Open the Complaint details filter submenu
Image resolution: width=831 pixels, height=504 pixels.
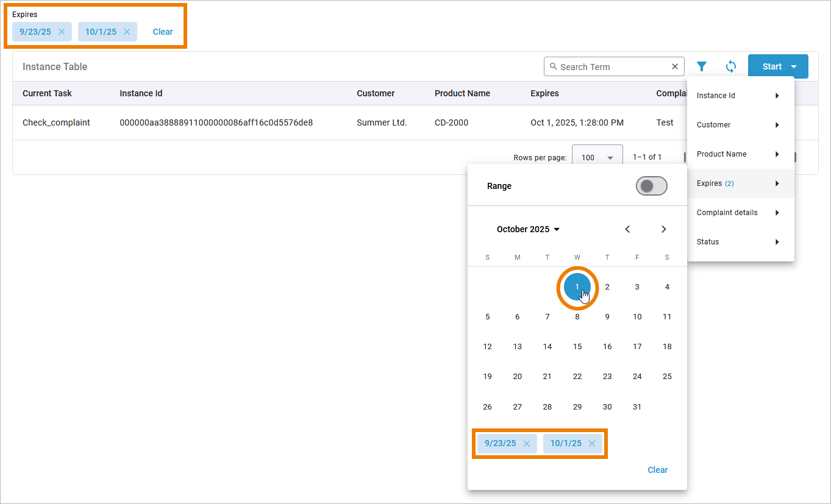coord(739,213)
